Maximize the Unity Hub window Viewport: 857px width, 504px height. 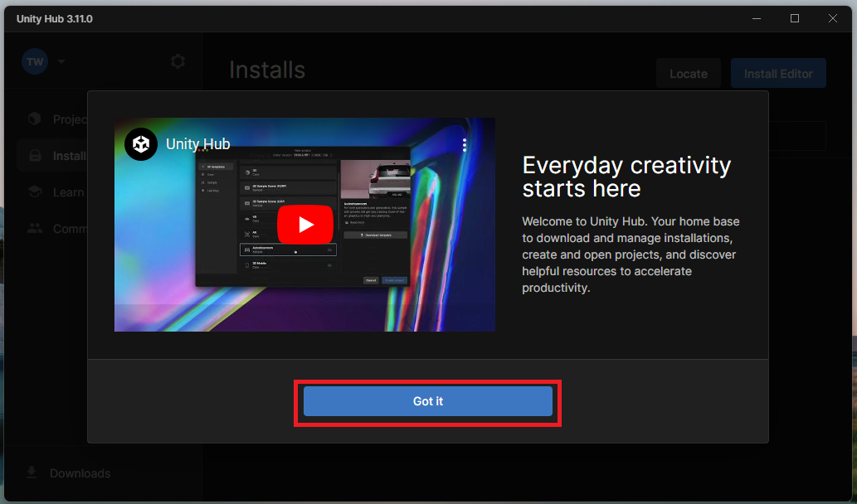point(795,18)
